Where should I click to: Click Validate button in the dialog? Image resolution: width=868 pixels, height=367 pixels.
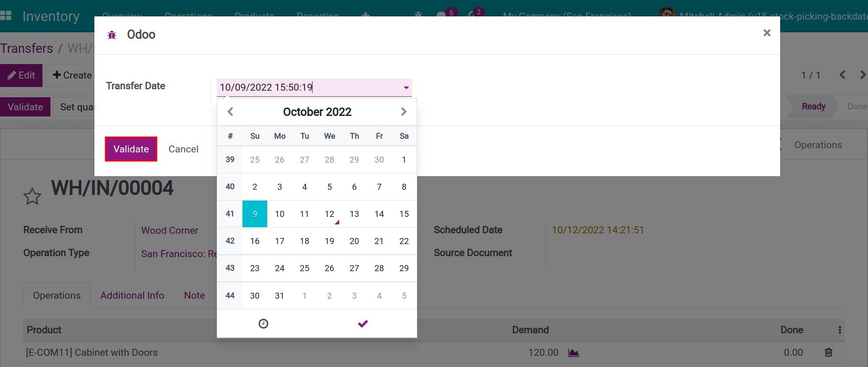131,149
